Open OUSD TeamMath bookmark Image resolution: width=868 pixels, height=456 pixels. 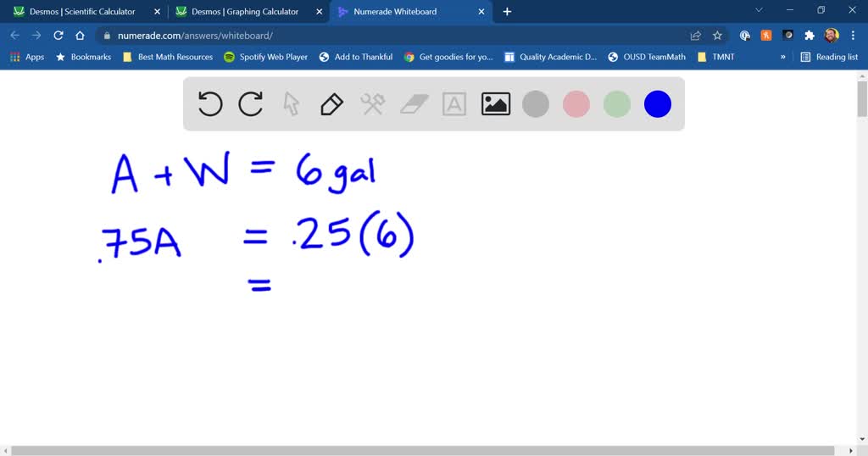647,57
